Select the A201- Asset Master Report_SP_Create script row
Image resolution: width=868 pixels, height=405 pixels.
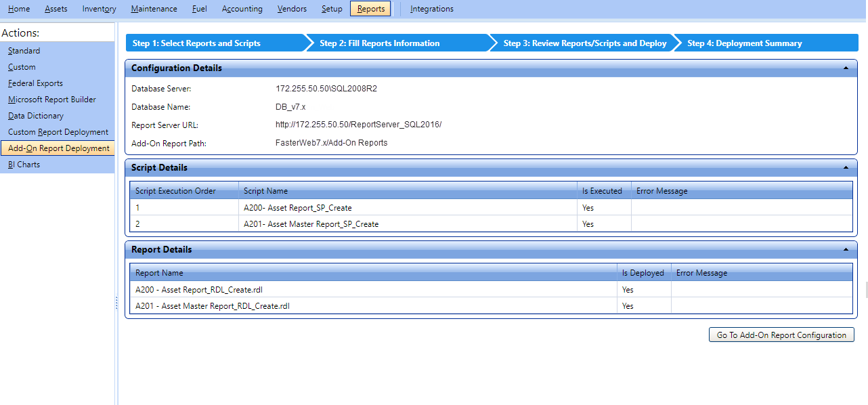[311, 224]
